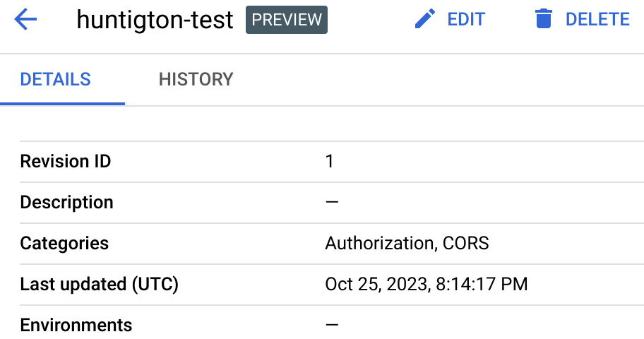Click the Description field label
The width and height of the screenshot is (644, 339).
[x=67, y=203]
